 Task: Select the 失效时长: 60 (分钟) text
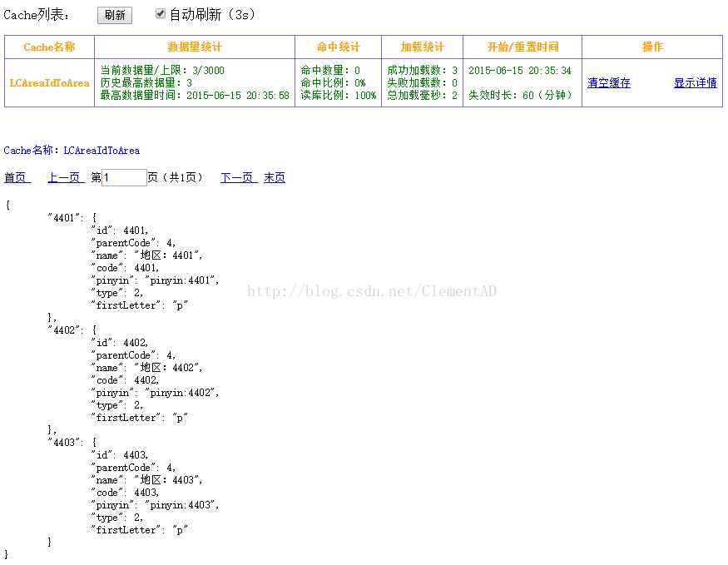click(x=521, y=95)
